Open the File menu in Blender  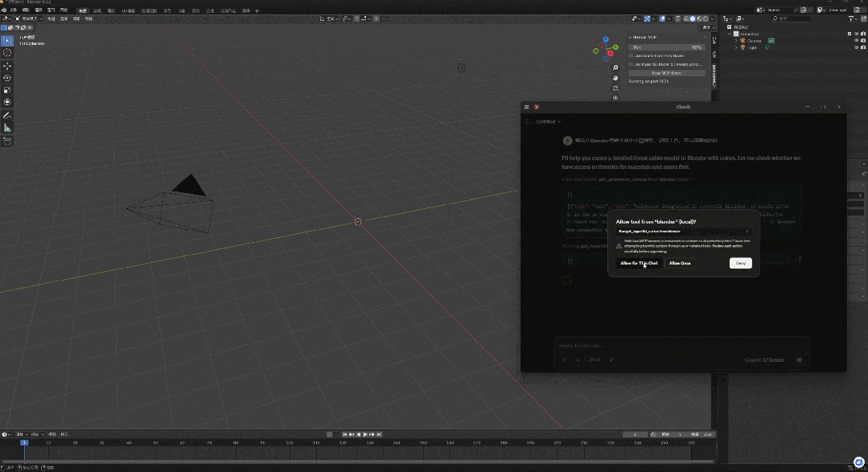[x=14, y=10]
